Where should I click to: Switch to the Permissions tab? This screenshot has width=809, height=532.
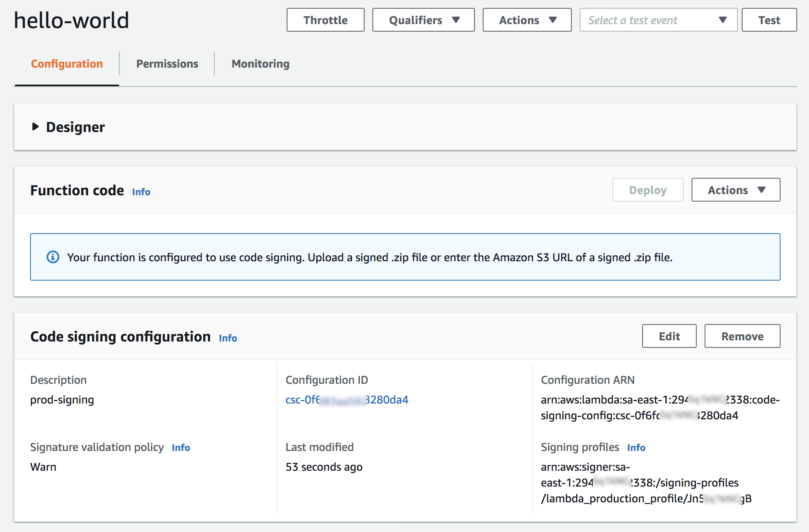coord(167,64)
